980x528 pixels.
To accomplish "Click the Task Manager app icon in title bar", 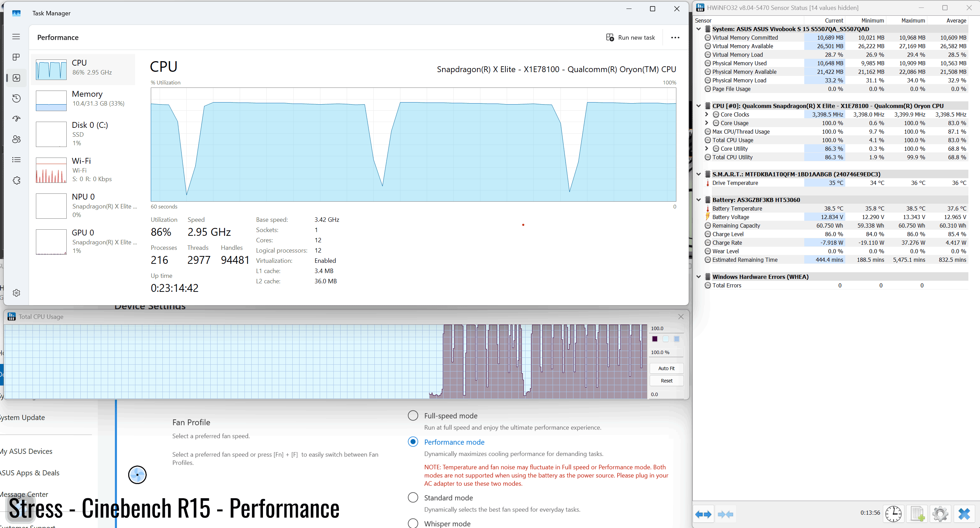I will [16, 13].
